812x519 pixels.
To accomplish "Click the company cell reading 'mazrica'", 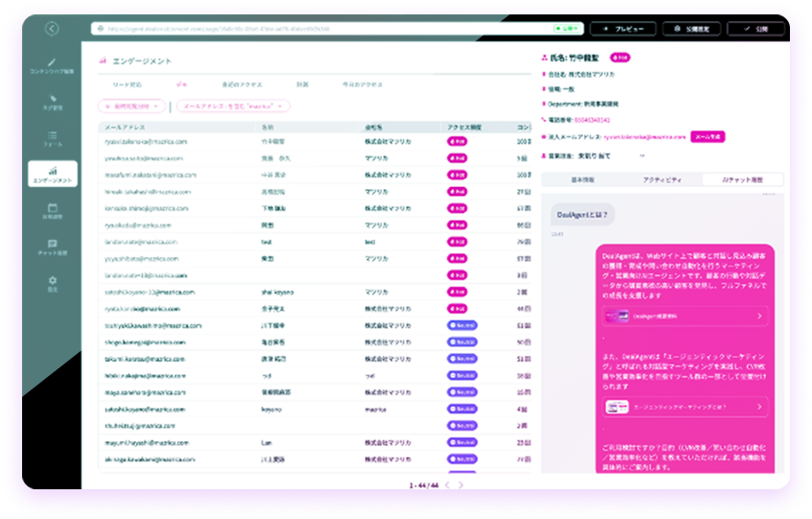I will pos(376,410).
